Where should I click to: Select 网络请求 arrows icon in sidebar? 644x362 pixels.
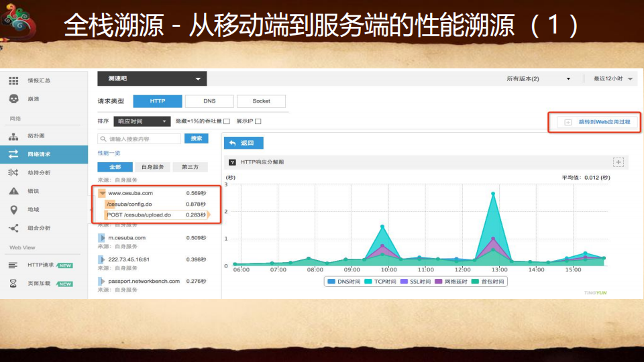coord(13,154)
